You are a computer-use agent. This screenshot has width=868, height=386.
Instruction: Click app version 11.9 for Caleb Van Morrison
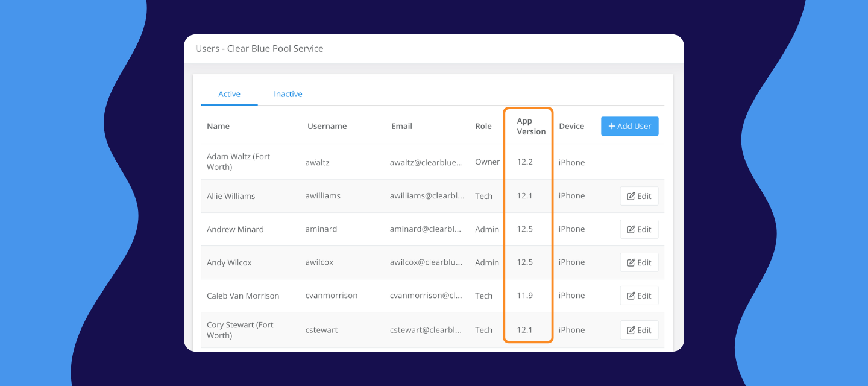click(525, 296)
